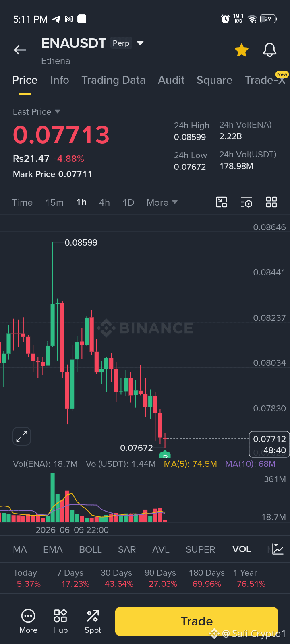The width and height of the screenshot is (290, 644).
Task: Toggle the BOLL indicator
Action: (x=90, y=549)
